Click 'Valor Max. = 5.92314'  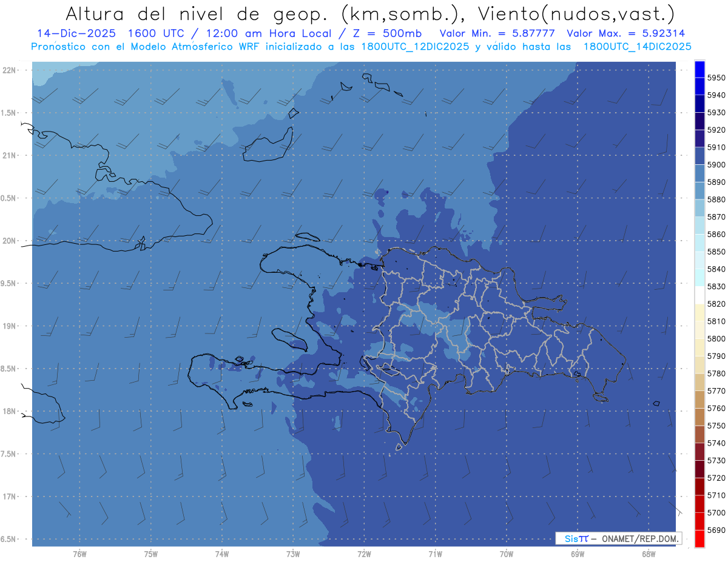click(626, 34)
